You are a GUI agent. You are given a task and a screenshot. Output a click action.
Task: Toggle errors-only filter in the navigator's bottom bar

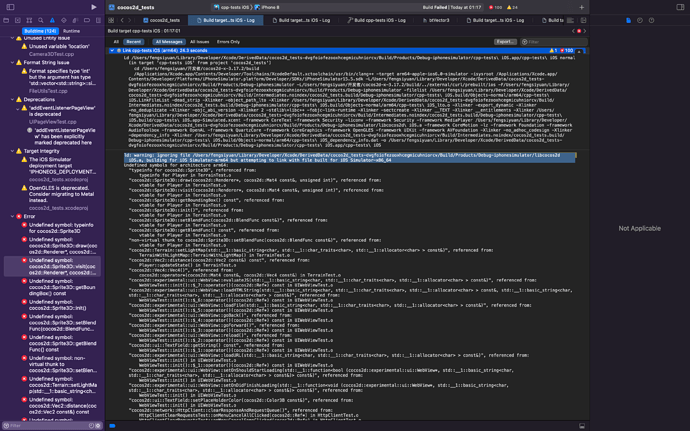(x=98, y=426)
